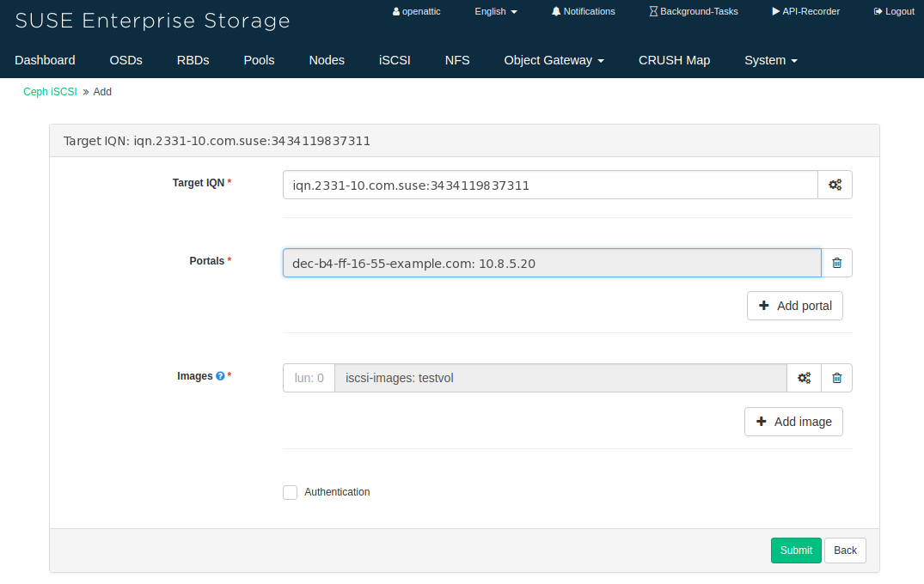Enable the Authentication checkbox
924x584 pixels.
[x=291, y=492]
